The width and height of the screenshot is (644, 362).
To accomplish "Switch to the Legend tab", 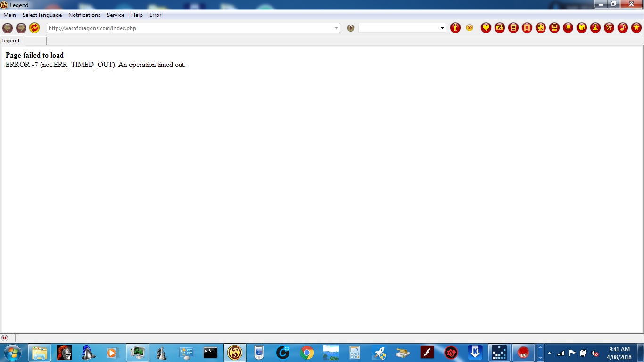I will click(x=12, y=41).
